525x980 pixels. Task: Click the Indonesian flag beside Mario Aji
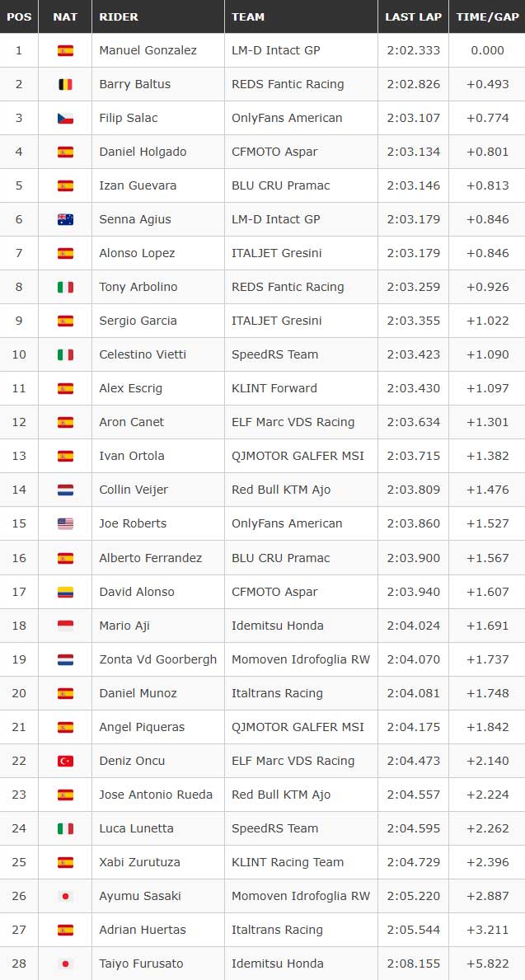65,626
